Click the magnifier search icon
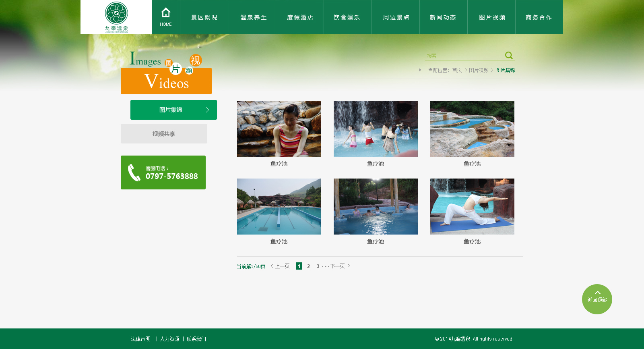This screenshot has height=349, width=644. coord(509,55)
